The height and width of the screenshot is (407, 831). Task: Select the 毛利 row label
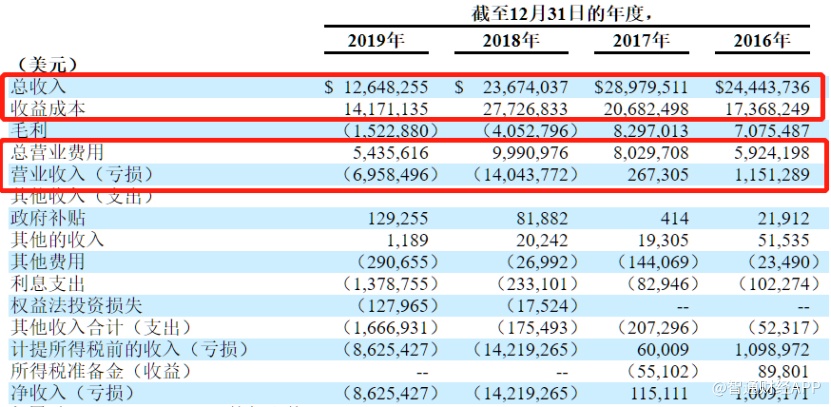[x=29, y=130]
